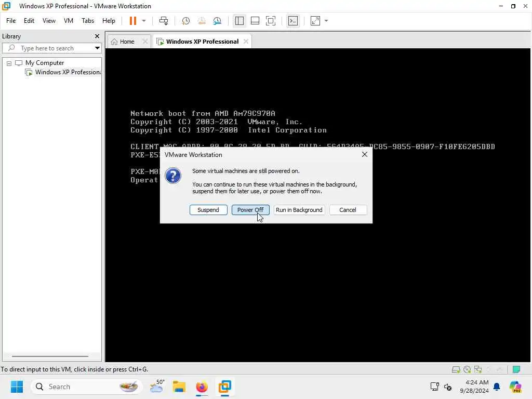The height and width of the screenshot is (399, 532).
Task: Close the Home tab
Action: tap(145, 42)
